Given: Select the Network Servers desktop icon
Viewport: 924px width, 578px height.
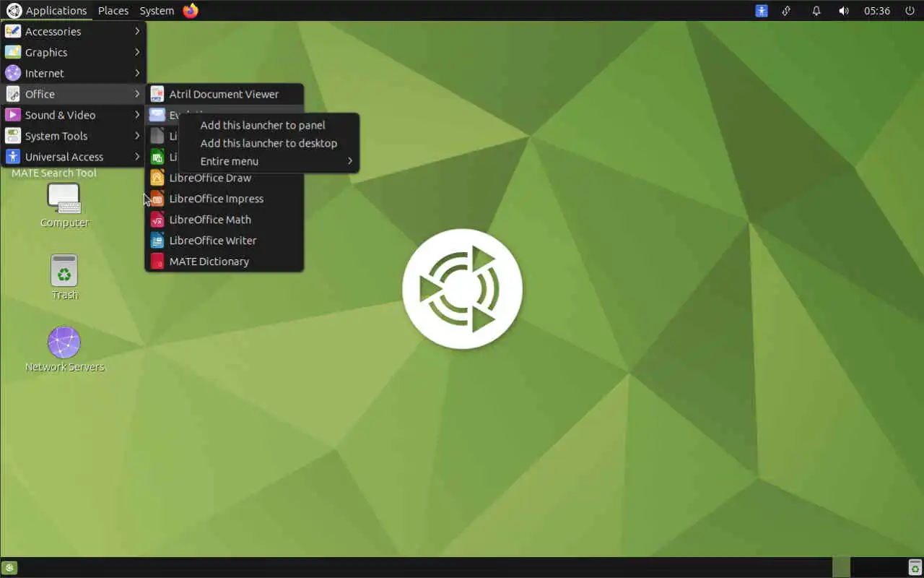Looking at the screenshot, I should pos(64,342).
